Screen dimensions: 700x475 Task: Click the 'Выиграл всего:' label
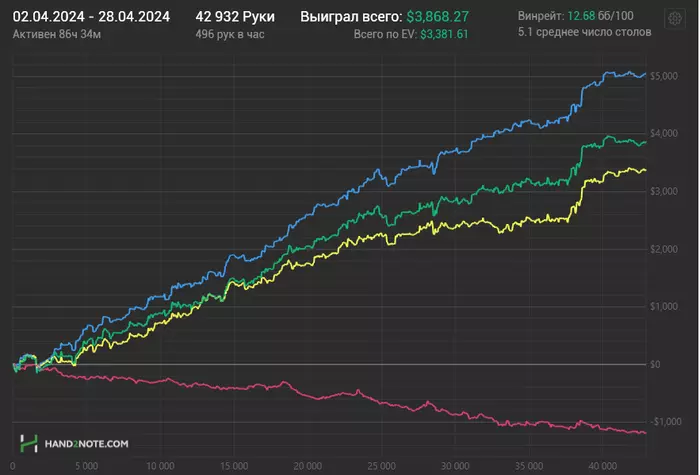(x=351, y=17)
